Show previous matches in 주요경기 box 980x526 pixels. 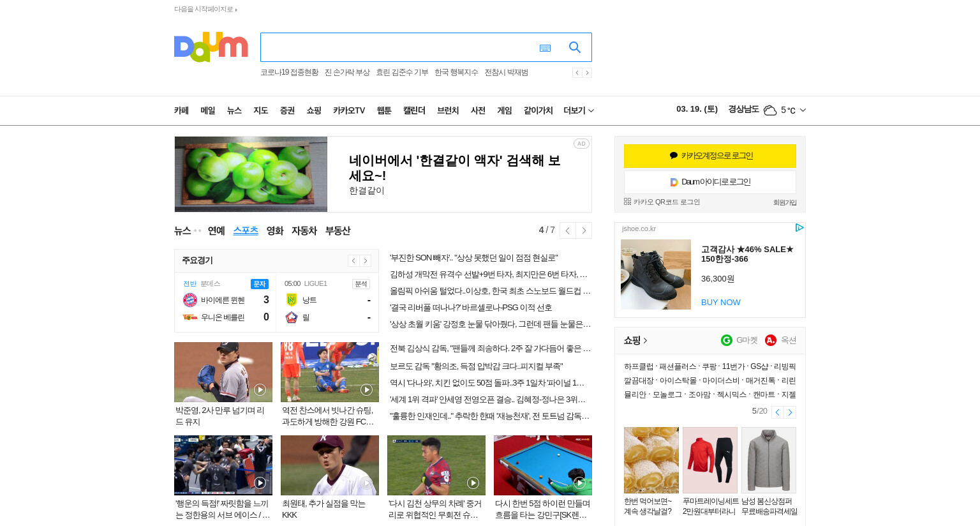353,260
